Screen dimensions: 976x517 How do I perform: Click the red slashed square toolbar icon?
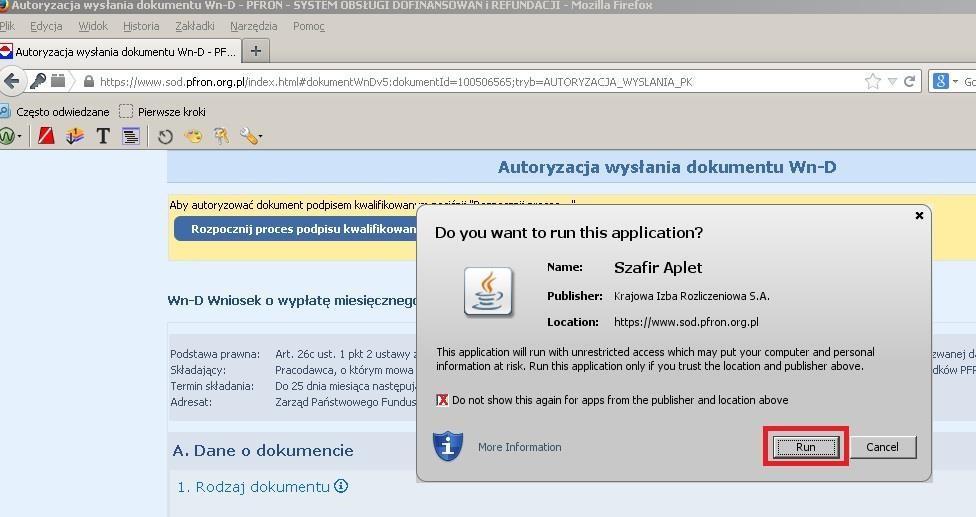tap(46, 136)
